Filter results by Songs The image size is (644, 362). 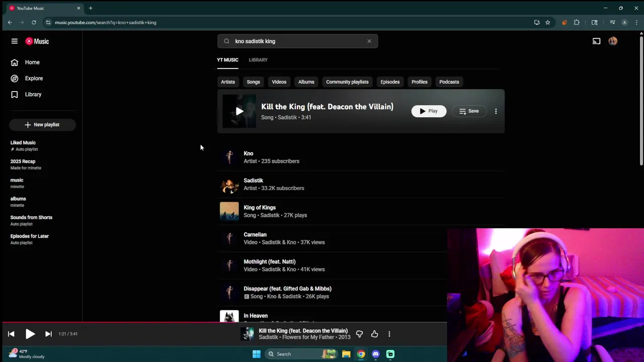253,82
